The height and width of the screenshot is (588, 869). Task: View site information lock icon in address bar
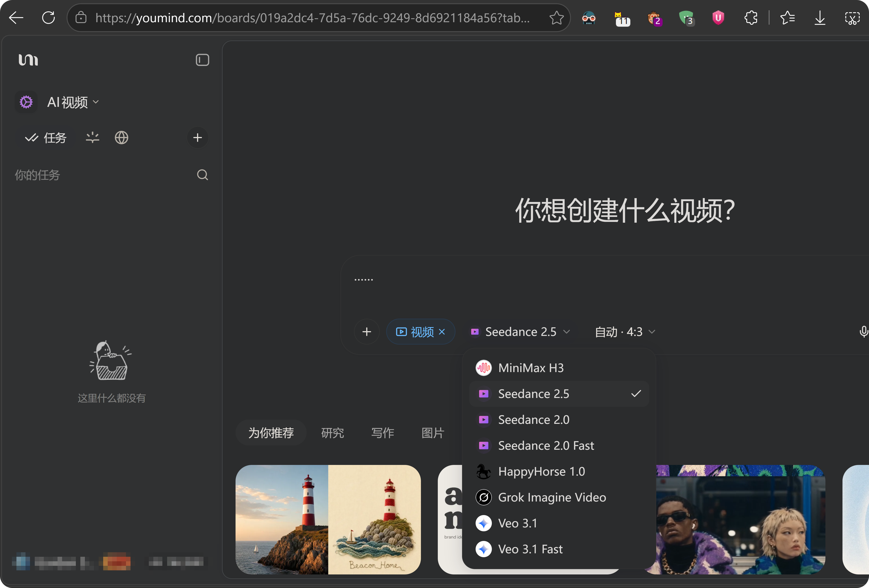click(x=81, y=18)
